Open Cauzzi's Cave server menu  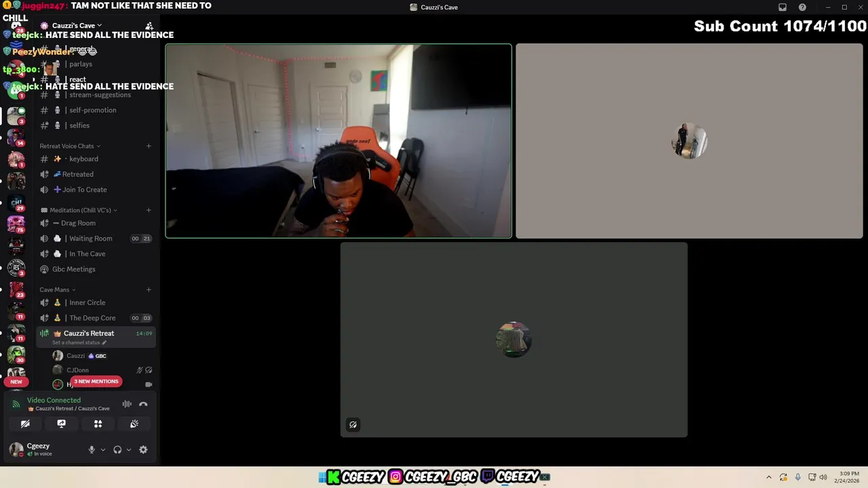coord(77,26)
